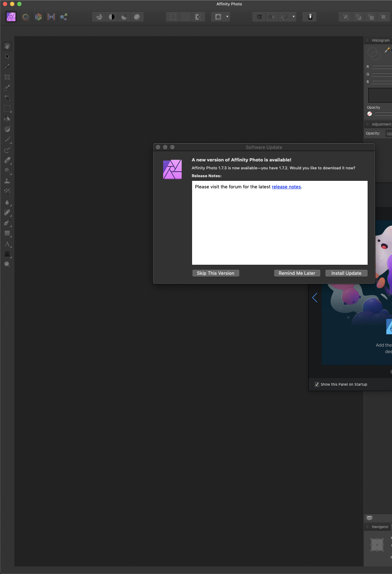Select the Selection Brush tool
This screenshot has height=574, width=392.
pyautogui.click(x=7, y=88)
